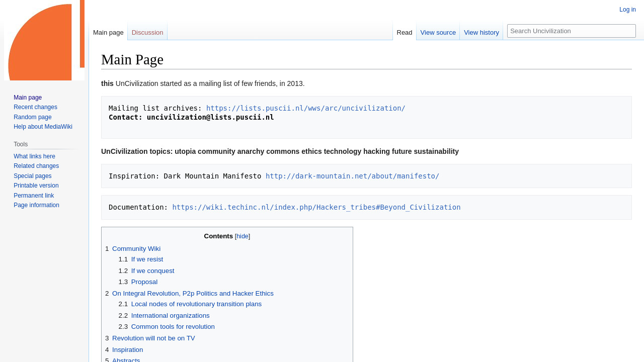Open Special pages link
The image size is (644, 362).
click(32, 176)
